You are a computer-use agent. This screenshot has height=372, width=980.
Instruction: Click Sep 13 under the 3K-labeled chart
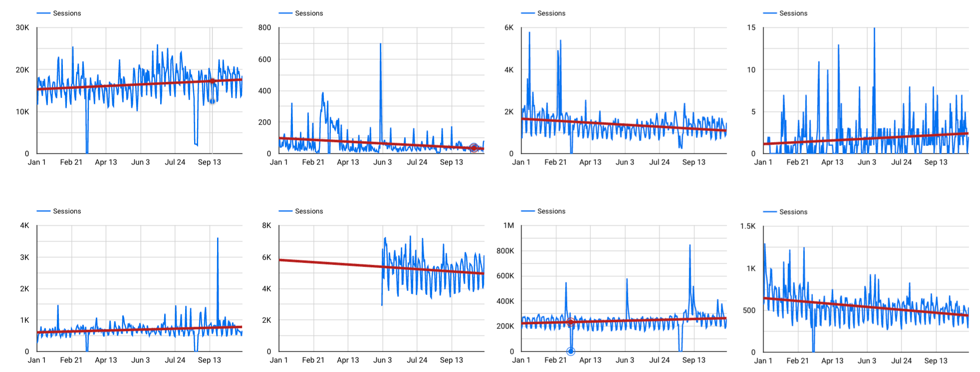tap(210, 360)
